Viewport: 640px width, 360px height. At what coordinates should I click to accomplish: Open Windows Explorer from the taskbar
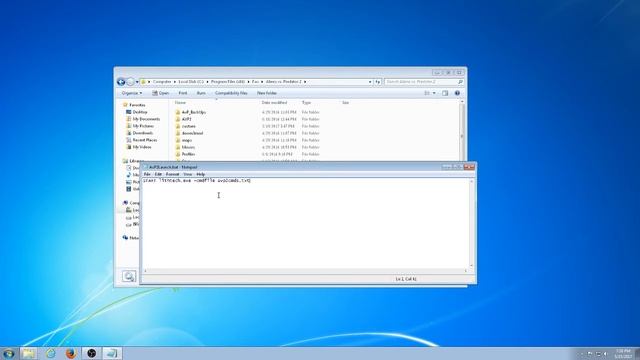(x=29, y=353)
